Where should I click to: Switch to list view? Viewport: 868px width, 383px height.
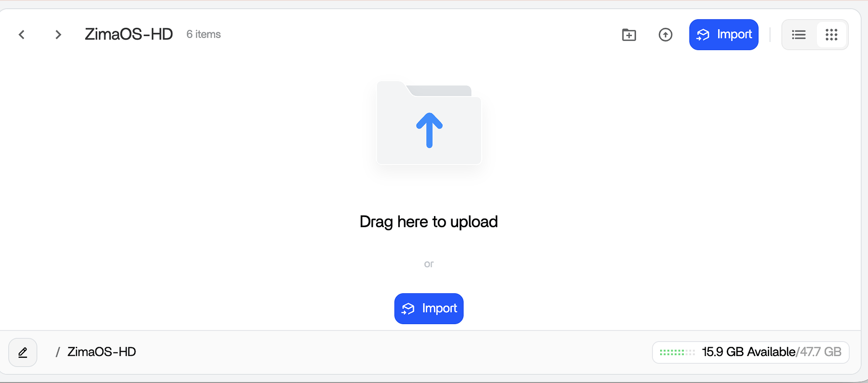coord(799,35)
